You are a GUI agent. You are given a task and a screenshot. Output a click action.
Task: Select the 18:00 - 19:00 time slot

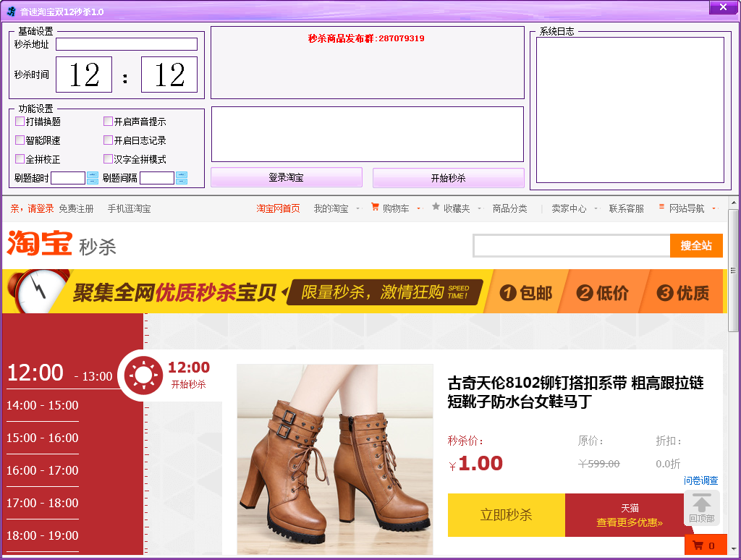click(43, 536)
